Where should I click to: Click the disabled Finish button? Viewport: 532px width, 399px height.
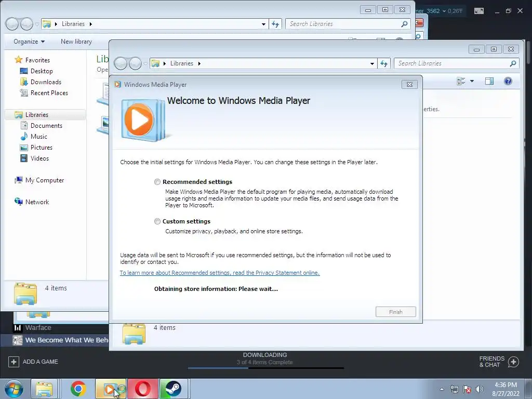click(395, 312)
